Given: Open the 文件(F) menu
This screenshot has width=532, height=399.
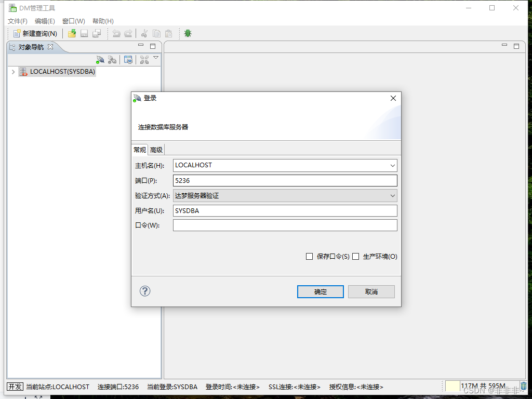Looking at the screenshot, I should pos(18,21).
